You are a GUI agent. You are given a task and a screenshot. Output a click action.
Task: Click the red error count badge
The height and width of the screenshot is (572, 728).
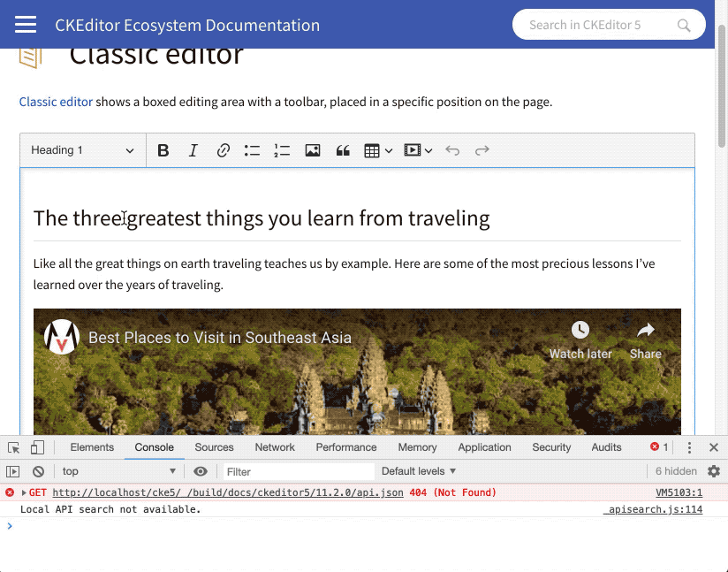[x=659, y=447]
